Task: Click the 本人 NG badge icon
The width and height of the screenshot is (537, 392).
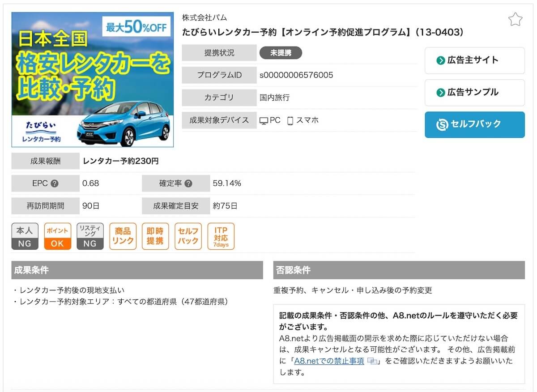Action: tap(25, 236)
